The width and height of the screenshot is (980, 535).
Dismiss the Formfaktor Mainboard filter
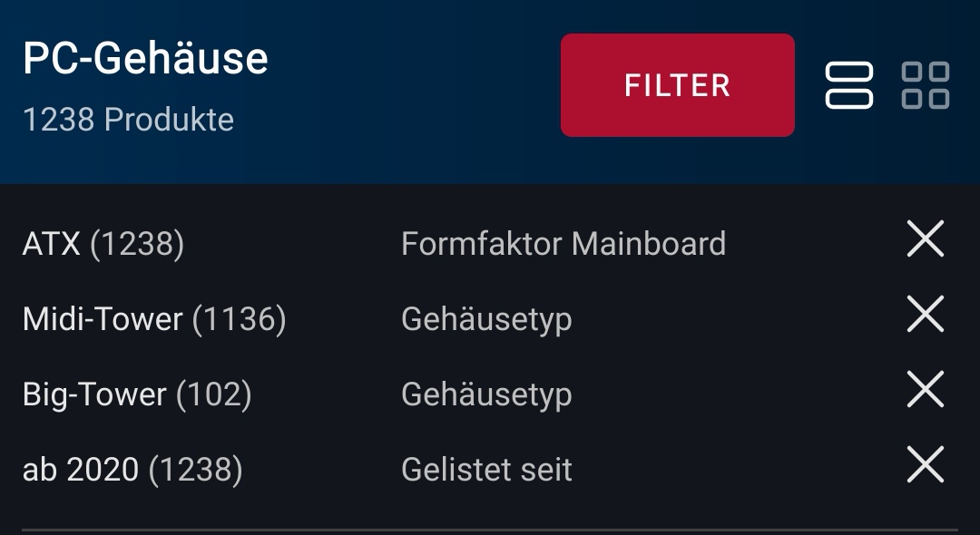click(926, 241)
